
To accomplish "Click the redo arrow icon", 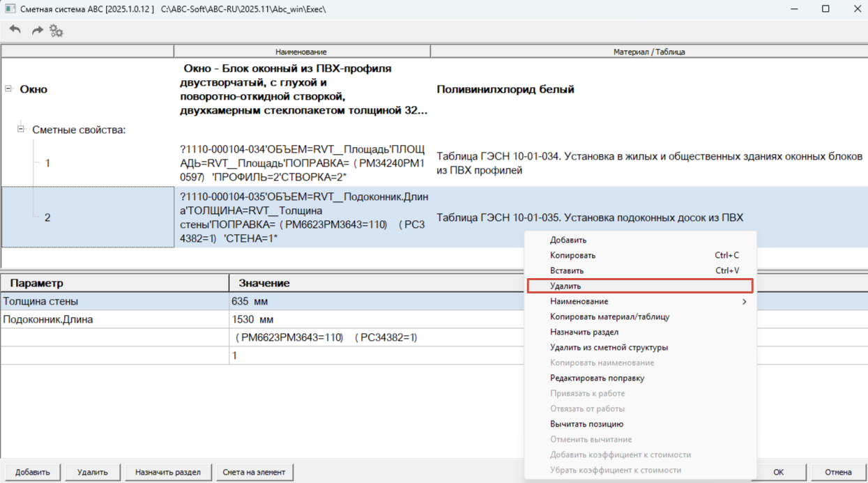I will [37, 30].
